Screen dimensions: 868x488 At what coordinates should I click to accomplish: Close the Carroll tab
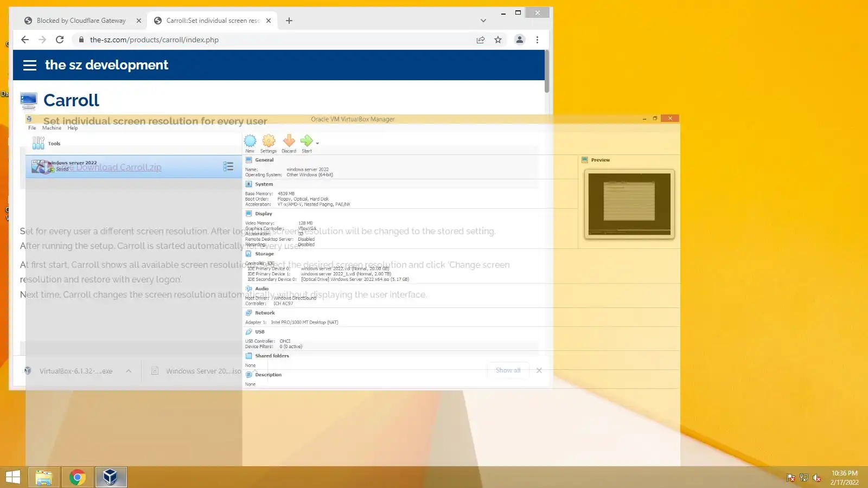coord(269,21)
